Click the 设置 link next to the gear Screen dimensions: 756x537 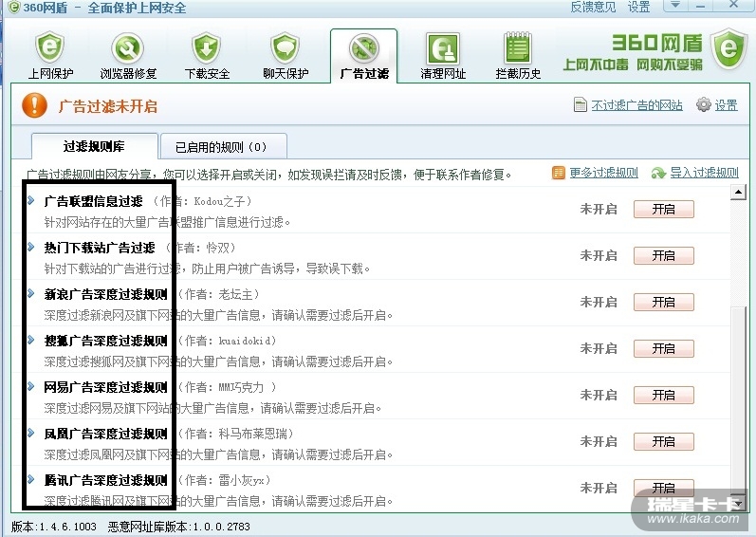726,104
